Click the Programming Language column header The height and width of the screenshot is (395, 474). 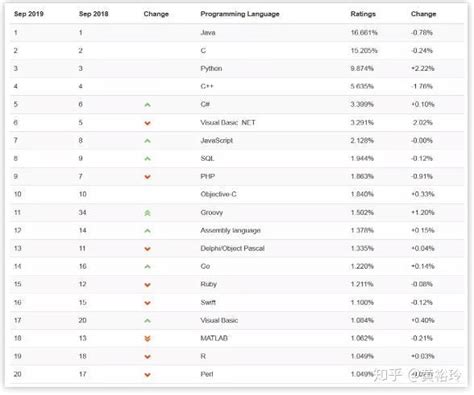tap(240, 14)
